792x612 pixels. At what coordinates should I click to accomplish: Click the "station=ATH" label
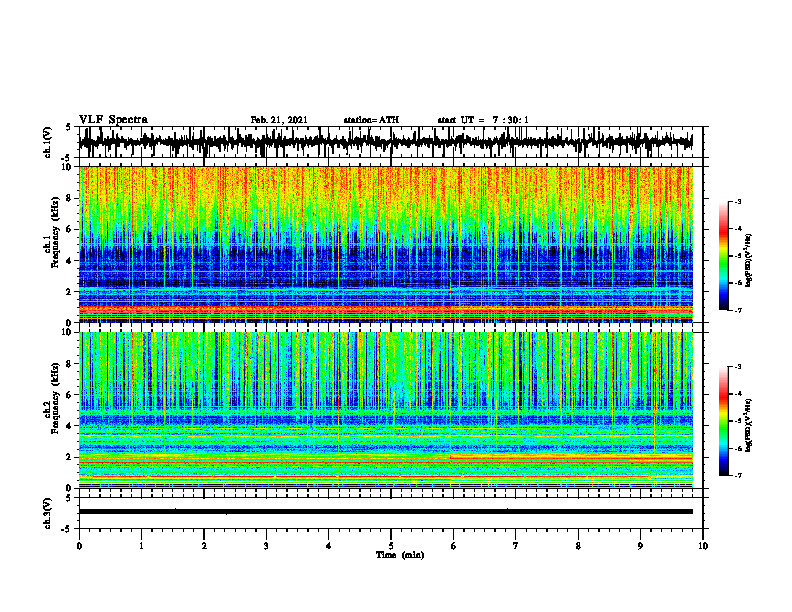click(x=371, y=120)
